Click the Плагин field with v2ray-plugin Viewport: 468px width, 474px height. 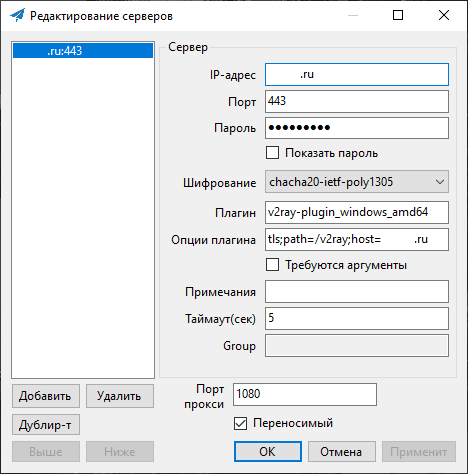tap(357, 212)
